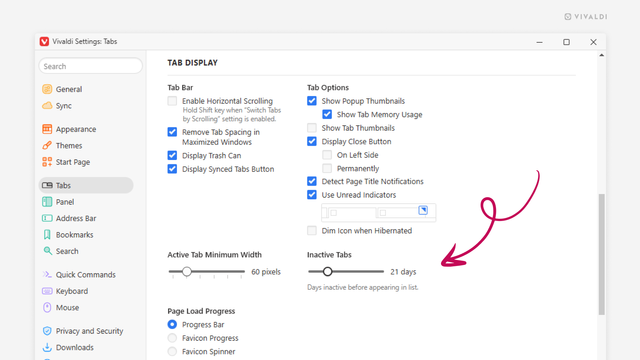Click the Search magnifier icon in sidebar
Screen dimensions: 640x360
[x=47, y=251]
